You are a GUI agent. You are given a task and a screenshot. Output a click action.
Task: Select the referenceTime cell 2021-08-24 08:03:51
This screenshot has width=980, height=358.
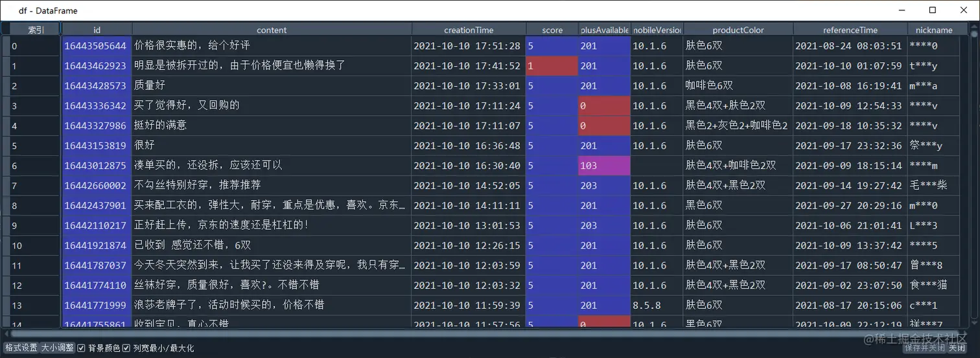(x=850, y=46)
